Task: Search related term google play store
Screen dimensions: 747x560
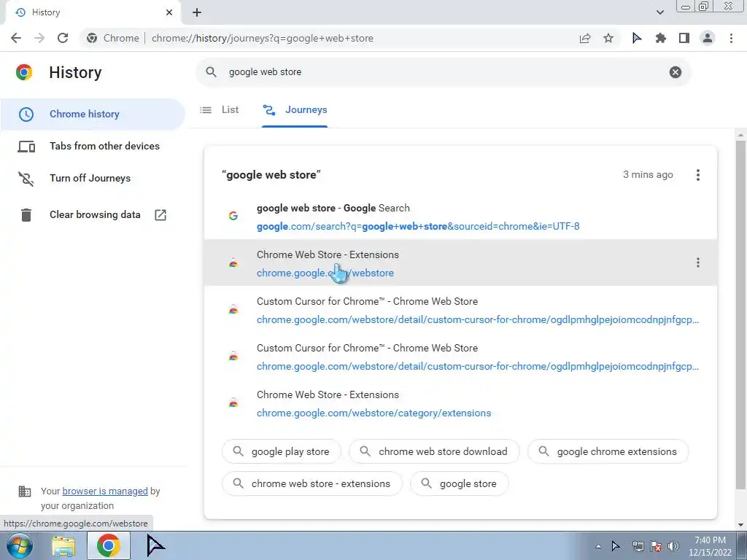Action: tap(282, 451)
